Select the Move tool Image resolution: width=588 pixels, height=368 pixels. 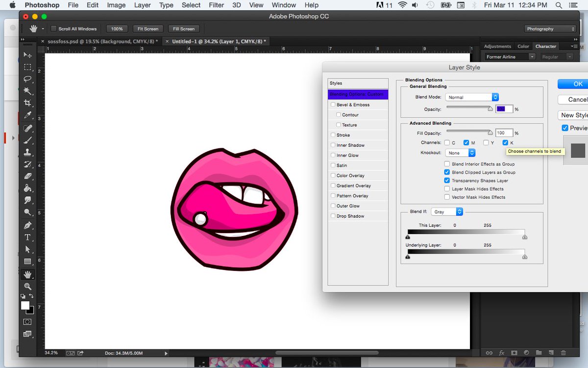click(27, 55)
